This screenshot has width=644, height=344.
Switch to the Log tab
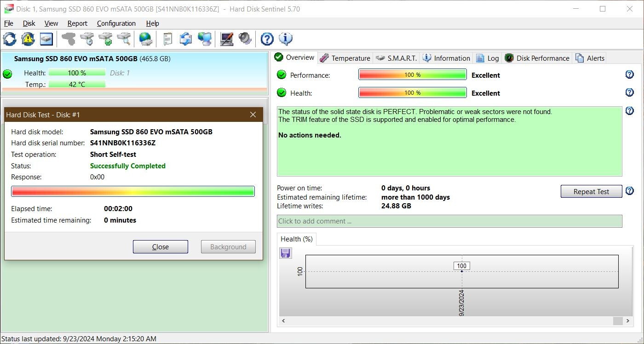point(488,58)
